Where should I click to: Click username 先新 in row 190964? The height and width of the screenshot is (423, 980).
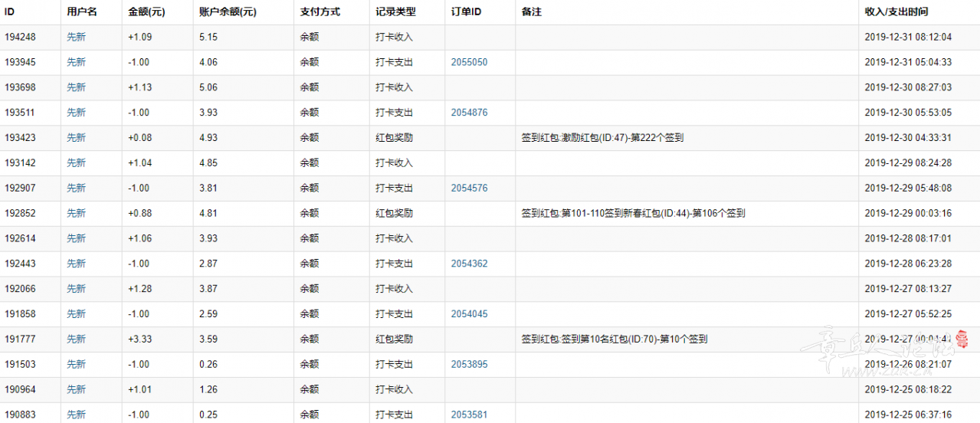tap(77, 389)
